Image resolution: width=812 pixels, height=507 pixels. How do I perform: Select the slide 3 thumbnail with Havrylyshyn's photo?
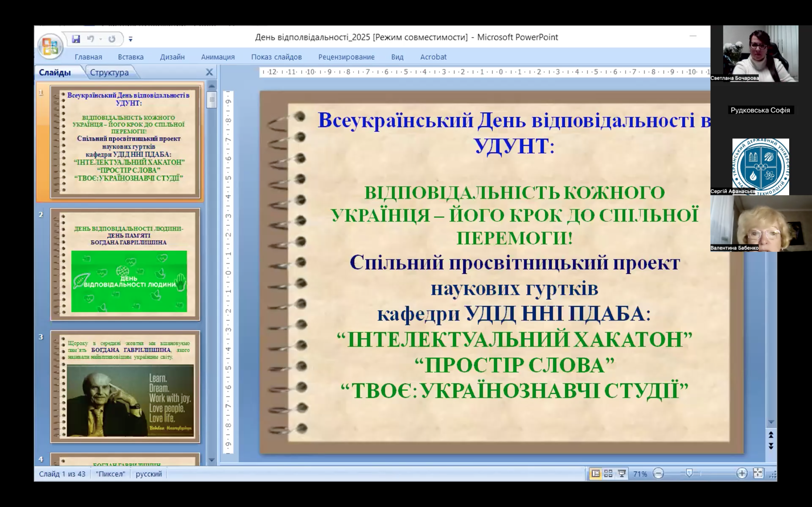click(125, 387)
